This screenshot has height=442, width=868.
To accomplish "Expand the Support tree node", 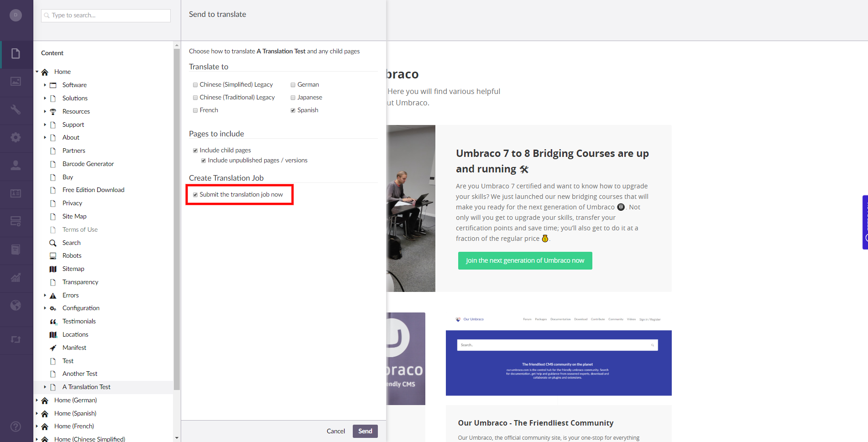I will 45,125.
